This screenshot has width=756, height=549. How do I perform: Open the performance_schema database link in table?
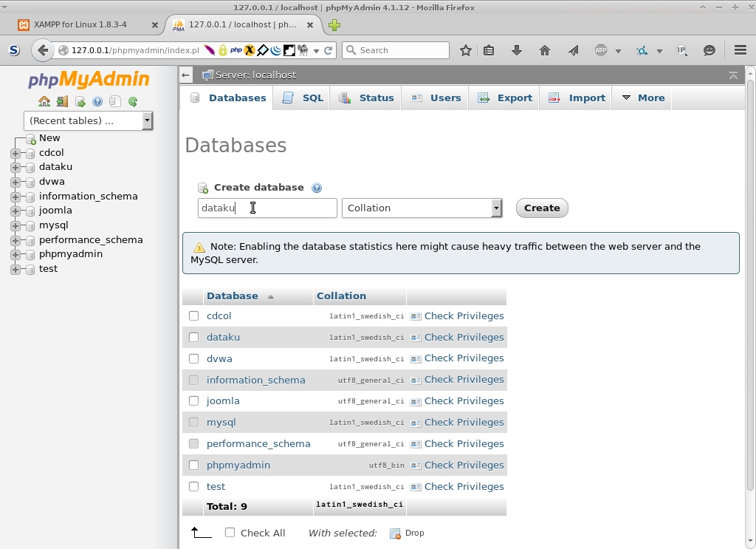tap(258, 444)
